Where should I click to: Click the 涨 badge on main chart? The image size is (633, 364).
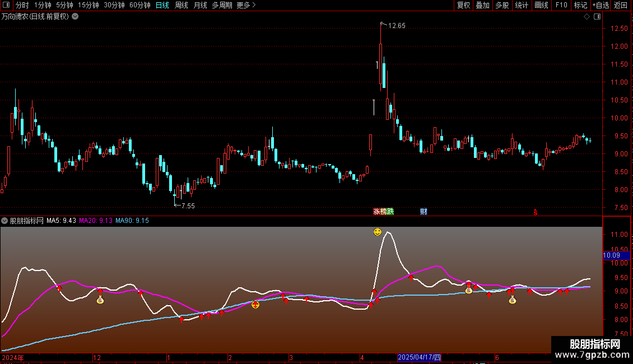[x=376, y=212]
